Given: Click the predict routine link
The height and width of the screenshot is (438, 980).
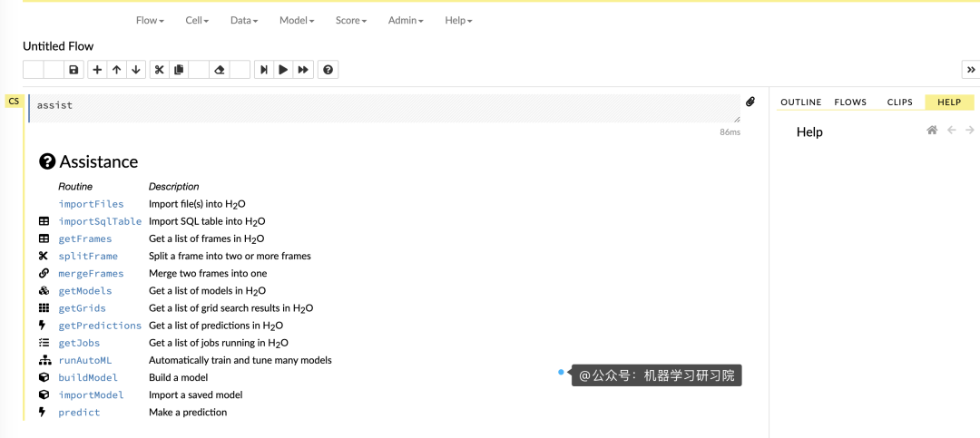Looking at the screenshot, I should [79, 413].
